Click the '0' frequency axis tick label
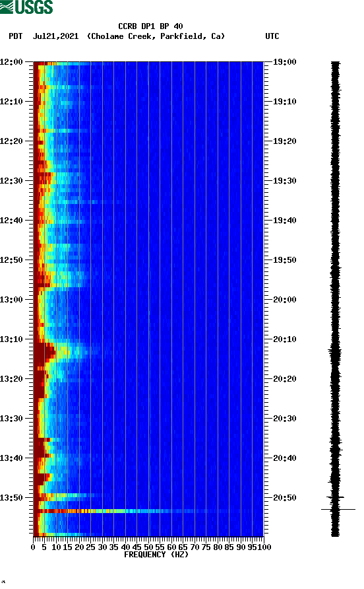This screenshot has width=364, height=589. click(x=33, y=547)
